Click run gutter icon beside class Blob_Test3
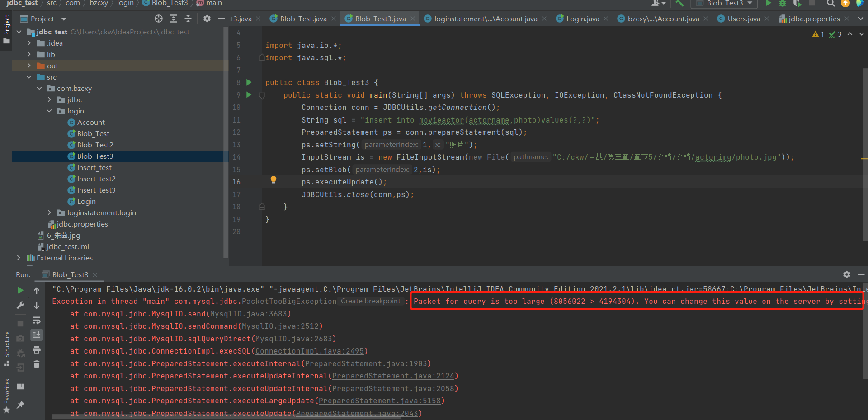Viewport: 868px width, 420px height. [249, 82]
